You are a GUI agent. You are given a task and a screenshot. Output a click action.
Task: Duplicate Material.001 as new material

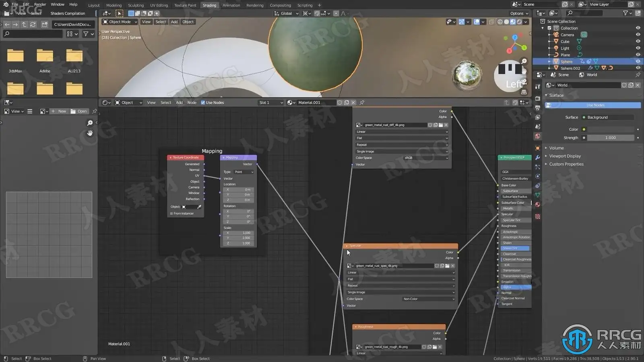347,103
